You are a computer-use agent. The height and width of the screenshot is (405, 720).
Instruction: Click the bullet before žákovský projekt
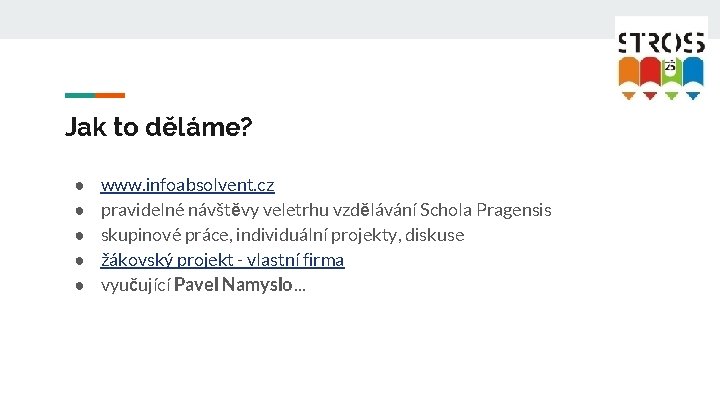point(77,261)
